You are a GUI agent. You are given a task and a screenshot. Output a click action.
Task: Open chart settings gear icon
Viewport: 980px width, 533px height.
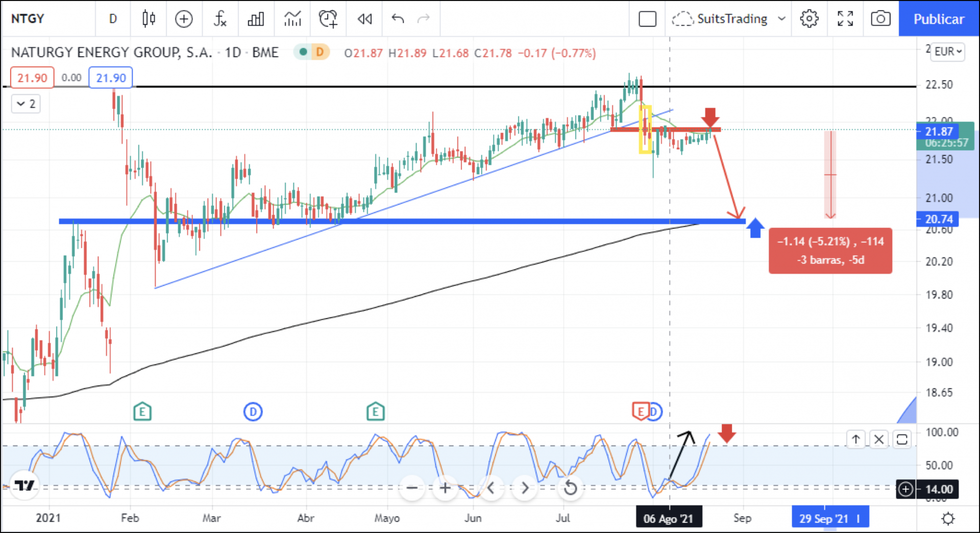809,19
